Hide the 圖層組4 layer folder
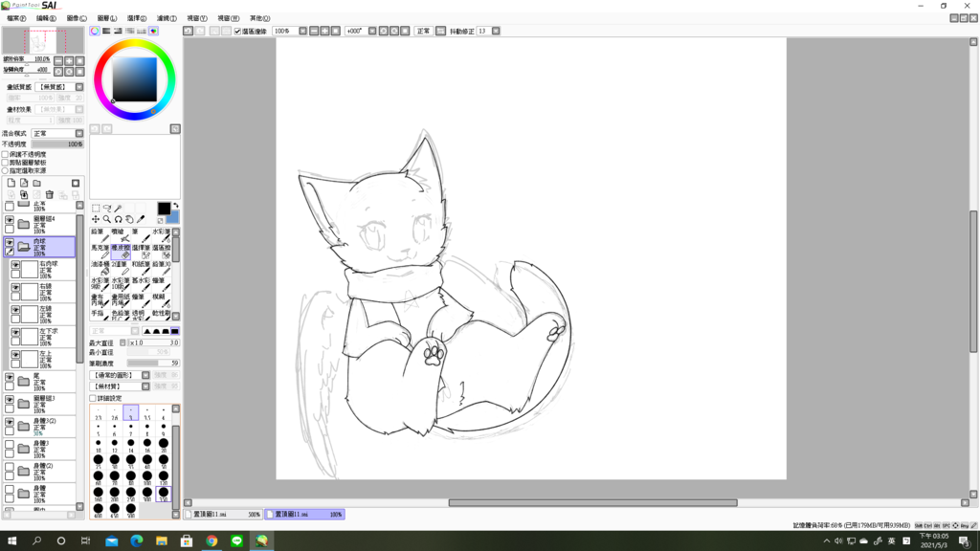 pos(10,221)
